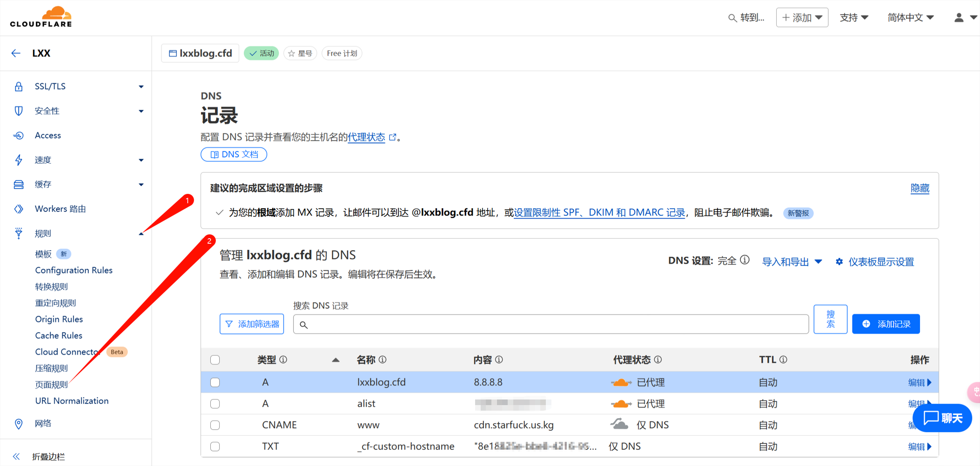Open the 导入和导出 dropdown
This screenshot has height=466, width=980.
(792, 262)
